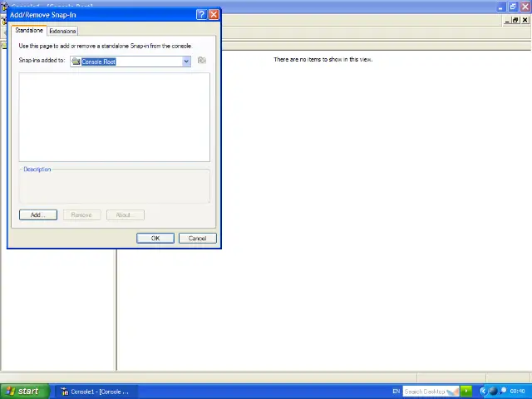Switch to the Extensions tab
The width and height of the screenshot is (532, 399).
click(62, 31)
